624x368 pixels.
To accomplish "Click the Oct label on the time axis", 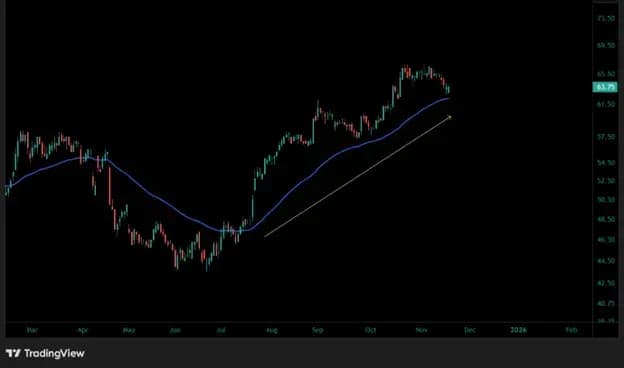I will point(370,330).
